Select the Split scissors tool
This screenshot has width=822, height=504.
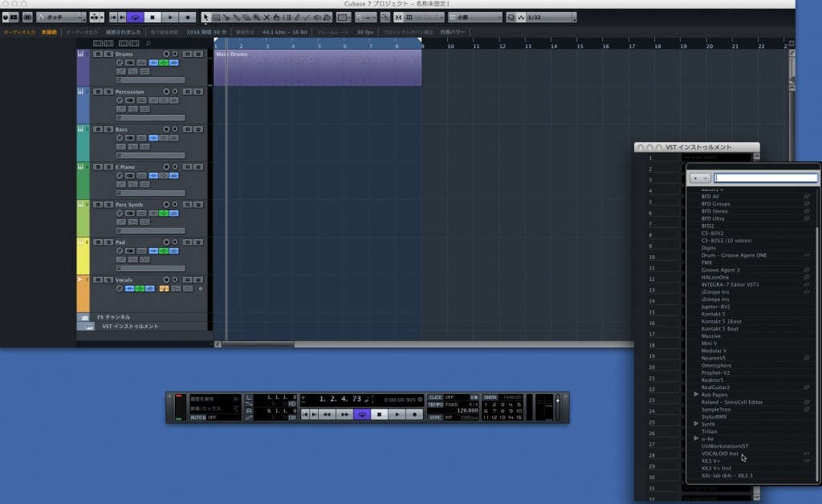(x=226, y=18)
